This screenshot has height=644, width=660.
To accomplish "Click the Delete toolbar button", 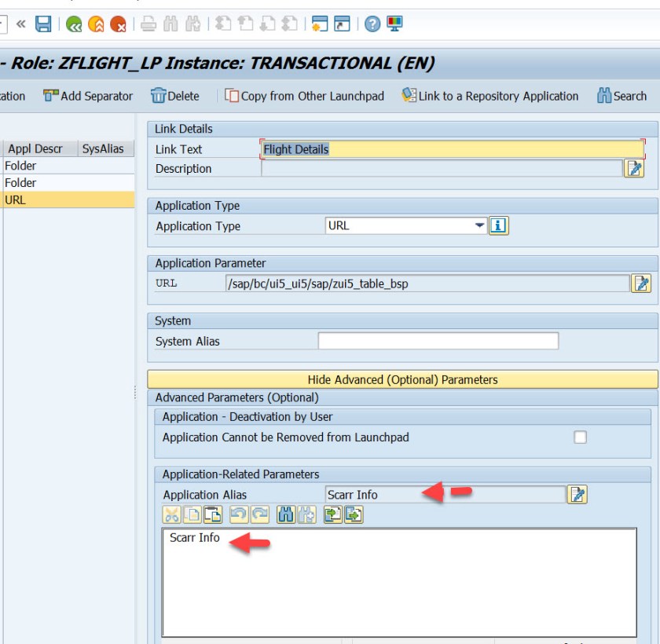I will 174,96.
